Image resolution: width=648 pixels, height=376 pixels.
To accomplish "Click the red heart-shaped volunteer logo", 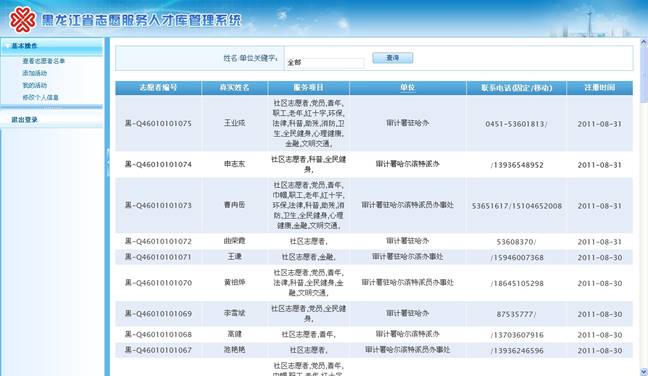I will 22,20.
